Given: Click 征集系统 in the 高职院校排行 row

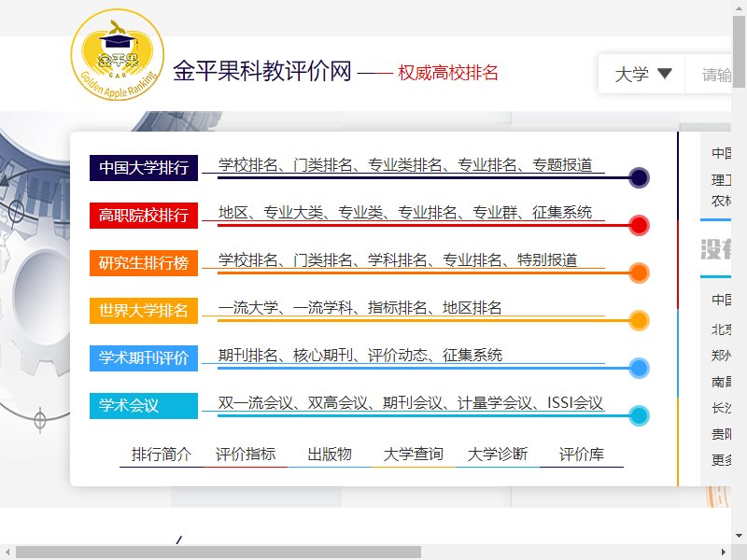Looking at the screenshot, I should tap(562, 213).
